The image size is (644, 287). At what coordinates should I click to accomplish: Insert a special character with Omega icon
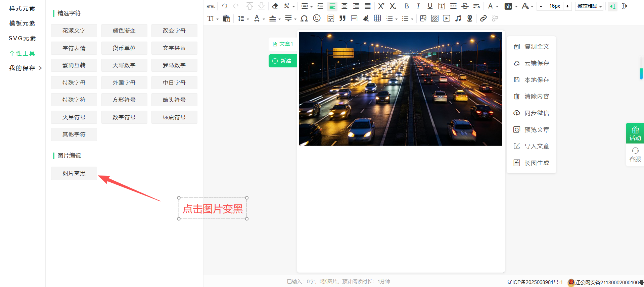(x=304, y=18)
